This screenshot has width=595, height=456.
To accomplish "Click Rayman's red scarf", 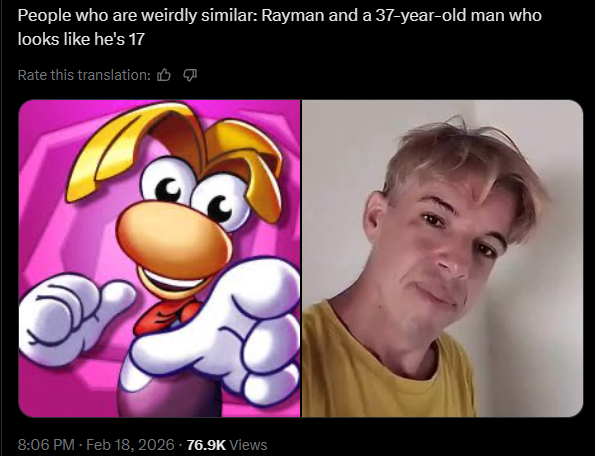I will point(165,315).
